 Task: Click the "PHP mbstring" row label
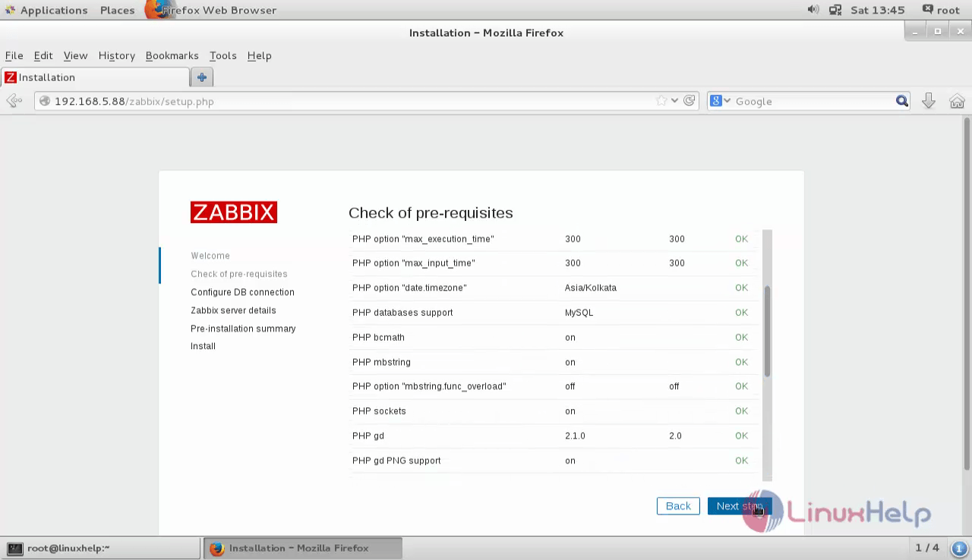[x=381, y=362]
